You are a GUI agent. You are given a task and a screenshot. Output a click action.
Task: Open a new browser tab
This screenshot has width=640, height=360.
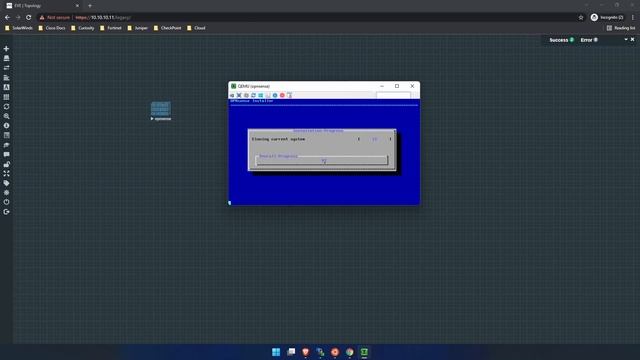[90, 6]
